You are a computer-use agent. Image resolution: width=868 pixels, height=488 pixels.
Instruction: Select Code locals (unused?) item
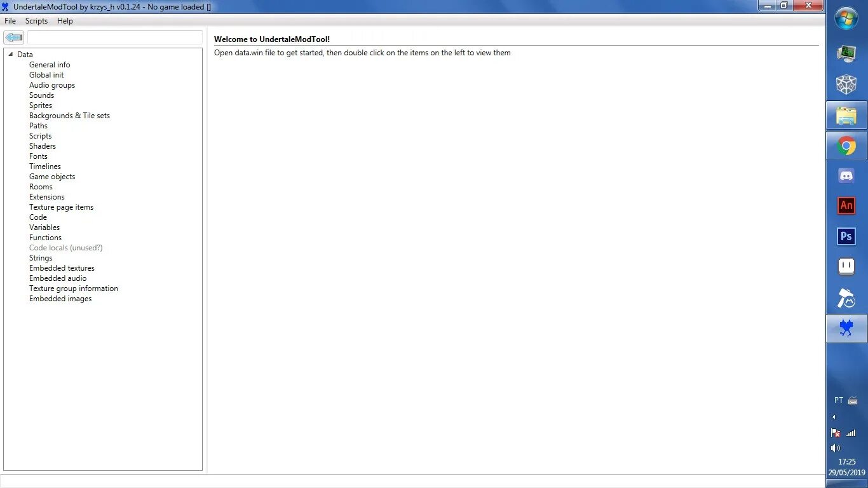point(65,248)
